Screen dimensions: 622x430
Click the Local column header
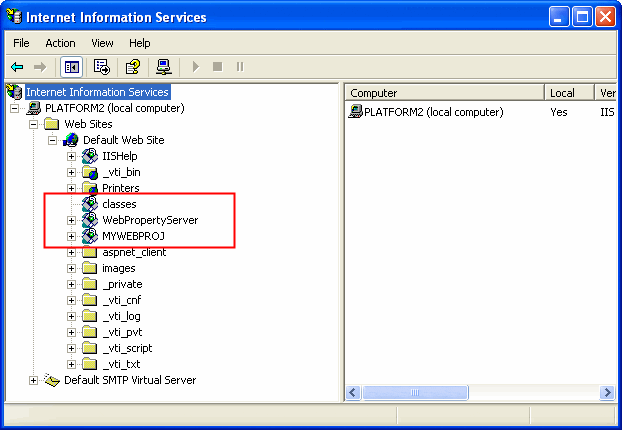point(570,93)
